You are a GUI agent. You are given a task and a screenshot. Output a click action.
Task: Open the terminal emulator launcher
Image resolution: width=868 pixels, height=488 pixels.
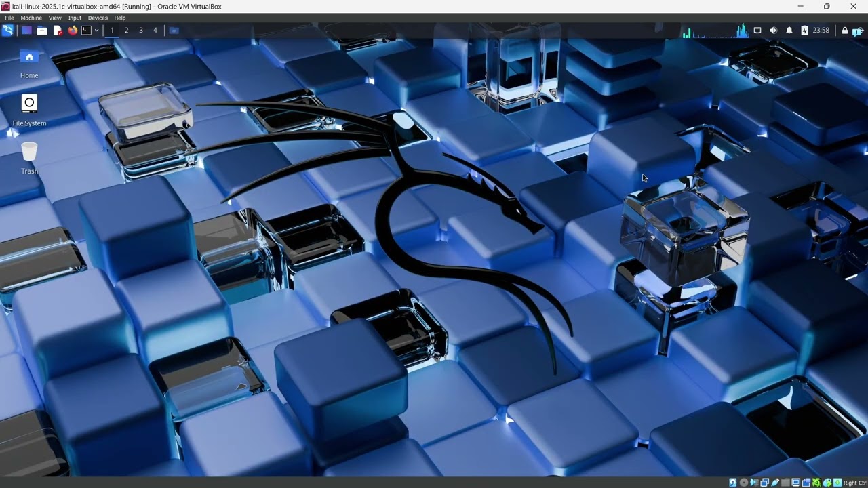pos(86,30)
